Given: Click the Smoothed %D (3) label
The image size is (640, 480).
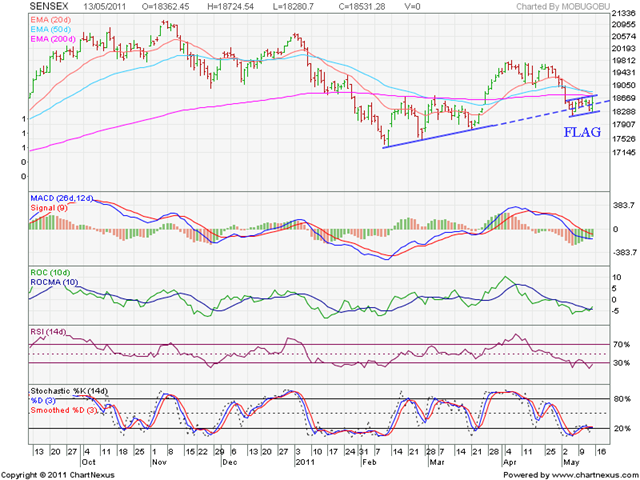Looking at the screenshot, I should click(x=64, y=410).
